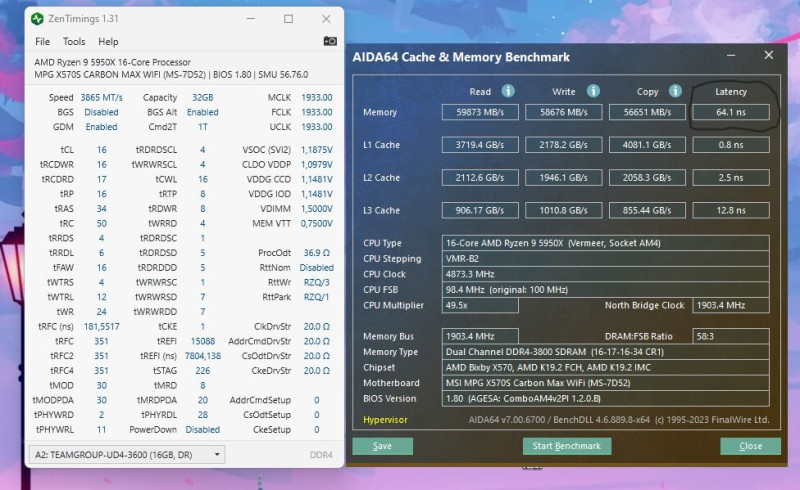Click the Memory Latency 64.1 ns field
Viewport: 800px width, 490px height.
[x=731, y=112]
